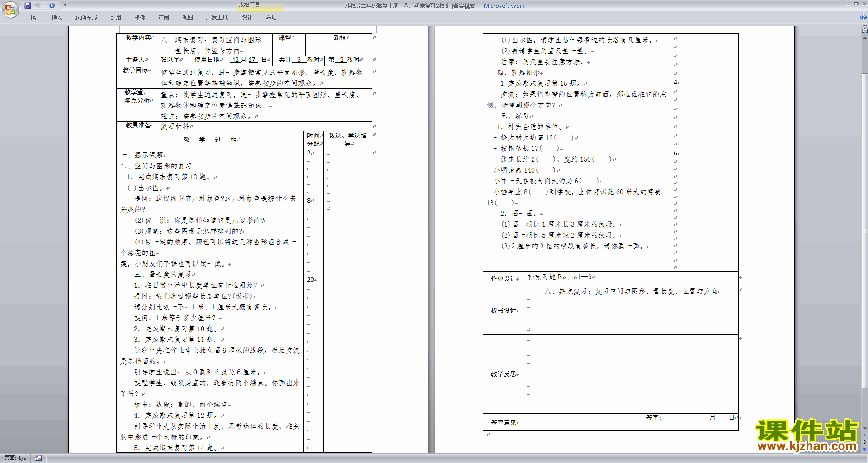This screenshot has width=868, height=463.
Task: Click the 教具准备 row label
Action: (138, 125)
